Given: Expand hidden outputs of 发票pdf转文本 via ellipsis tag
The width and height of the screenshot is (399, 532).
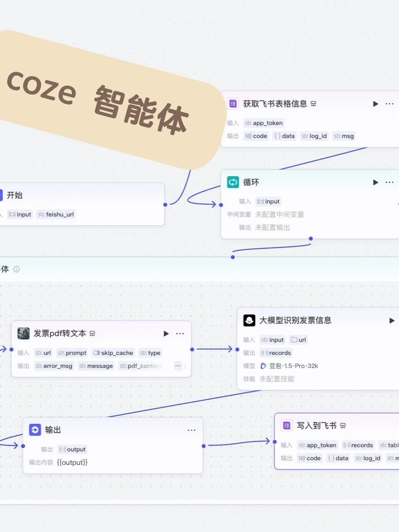Looking at the screenshot, I should coord(178,366).
